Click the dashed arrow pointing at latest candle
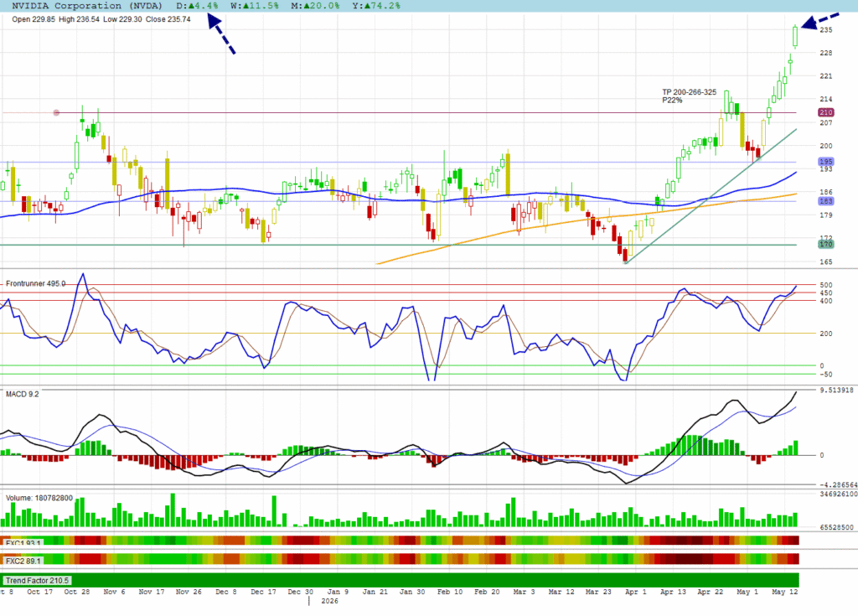Screen dimensions: 858x616 tap(820, 21)
